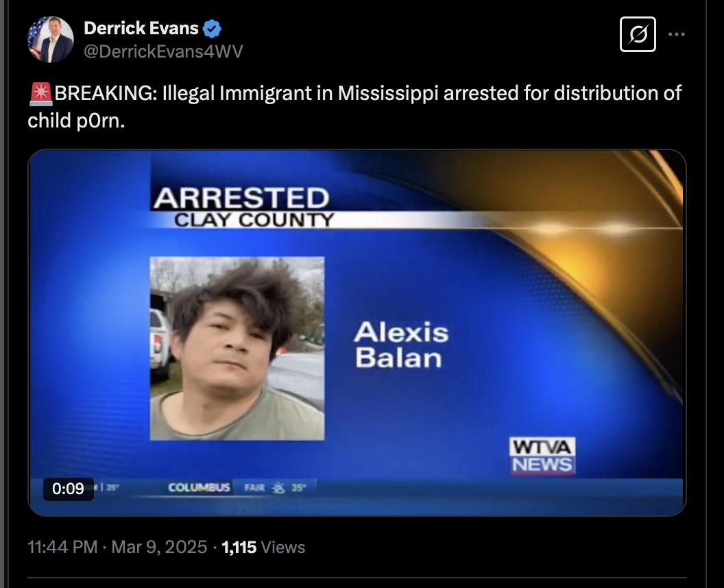Image resolution: width=724 pixels, height=588 pixels.
Task: Open the three-dot more options menu
Action: (677, 34)
